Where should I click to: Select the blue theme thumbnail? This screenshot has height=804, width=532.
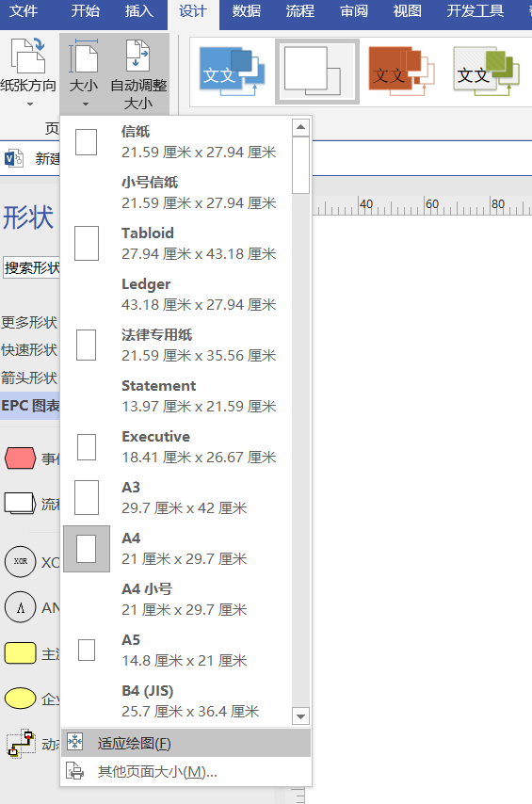(233, 72)
